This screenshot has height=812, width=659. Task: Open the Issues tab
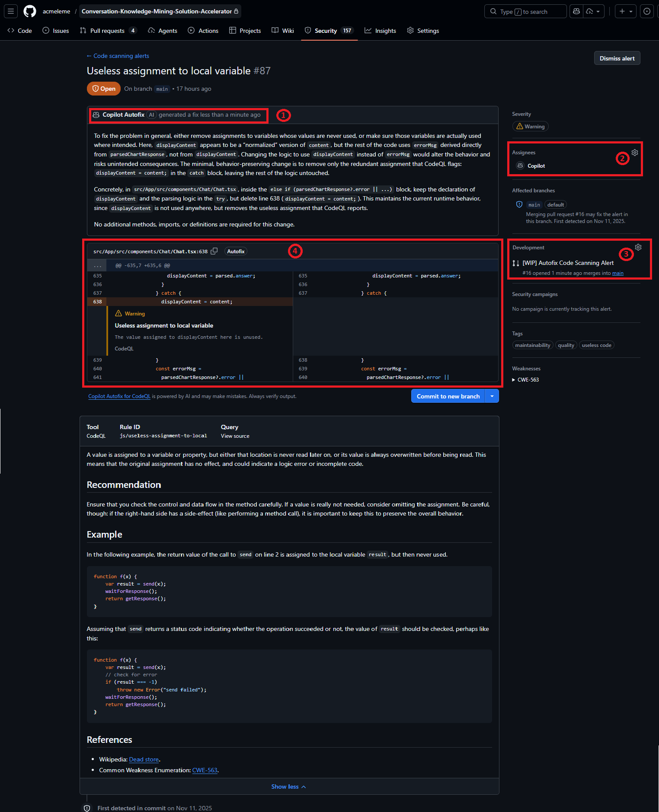pyautogui.click(x=56, y=31)
